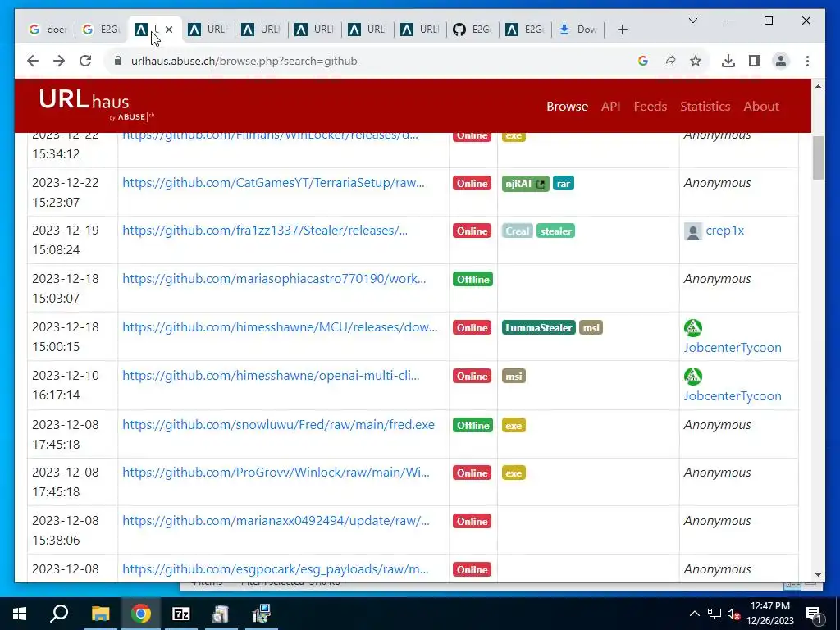Open File Explorer from taskbar

click(x=100, y=614)
